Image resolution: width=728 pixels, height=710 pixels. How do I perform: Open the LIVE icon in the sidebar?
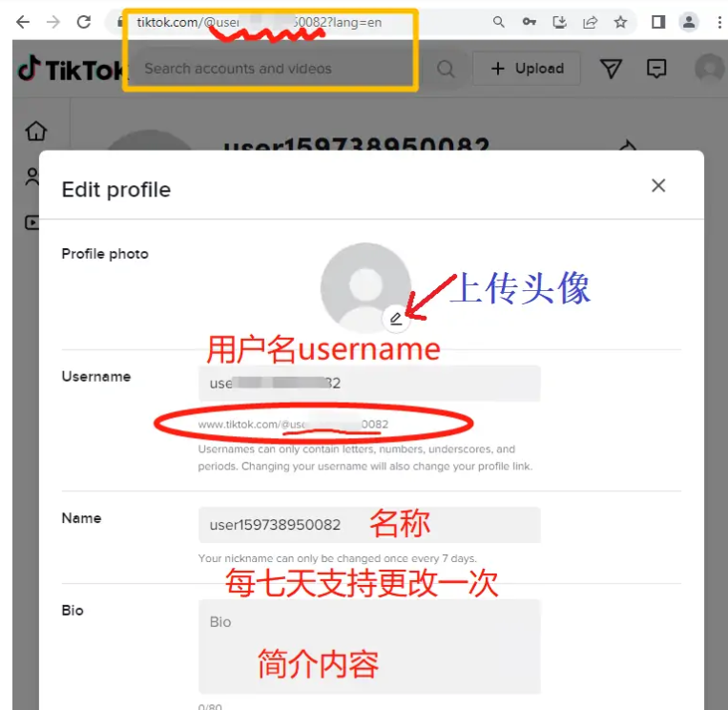(x=32, y=222)
